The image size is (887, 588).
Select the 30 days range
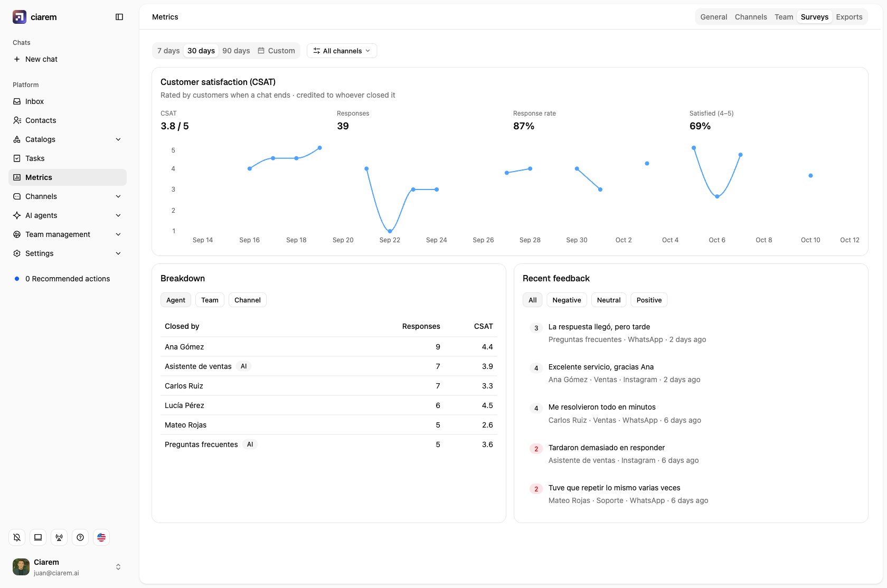[x=201, y=51]
